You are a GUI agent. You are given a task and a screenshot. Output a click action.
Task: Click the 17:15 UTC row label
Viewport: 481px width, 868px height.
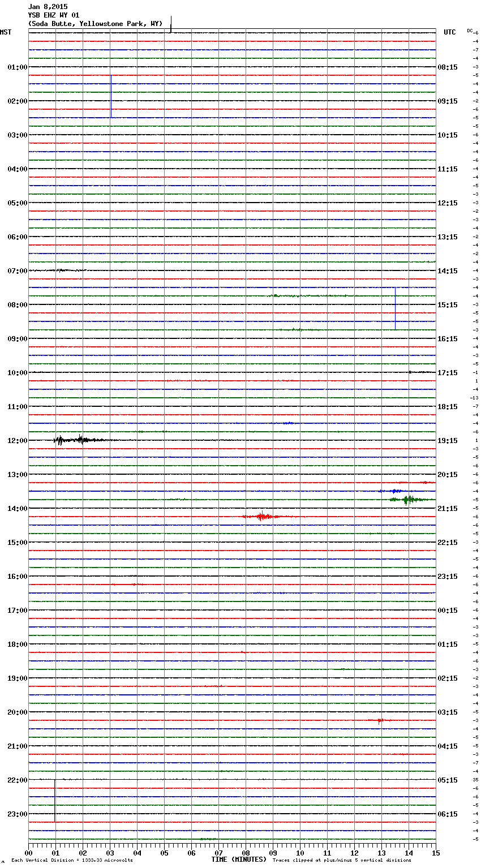[448, 373]
